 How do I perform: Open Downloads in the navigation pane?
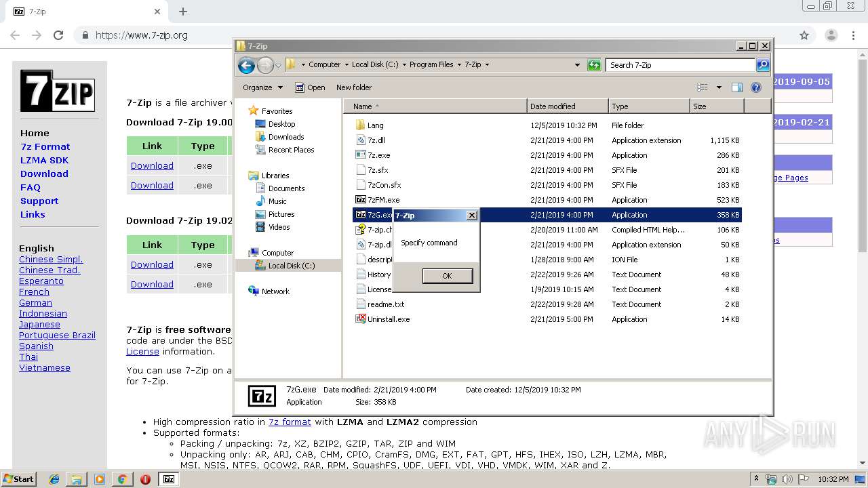286,137
